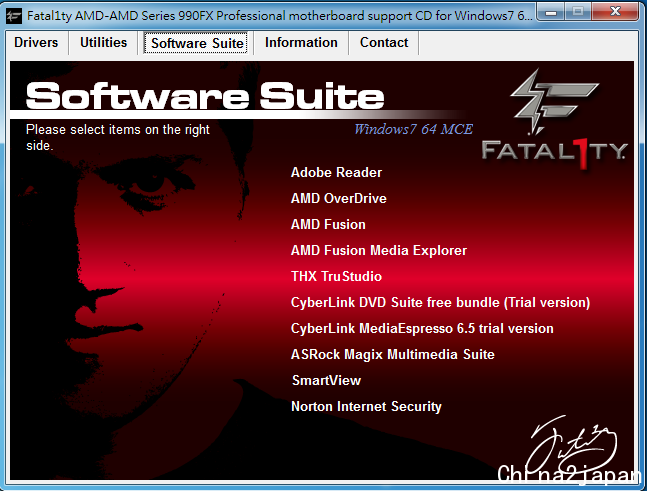Select Norton Internet Security
647x491 pixels.
click(x=366, y=406)
